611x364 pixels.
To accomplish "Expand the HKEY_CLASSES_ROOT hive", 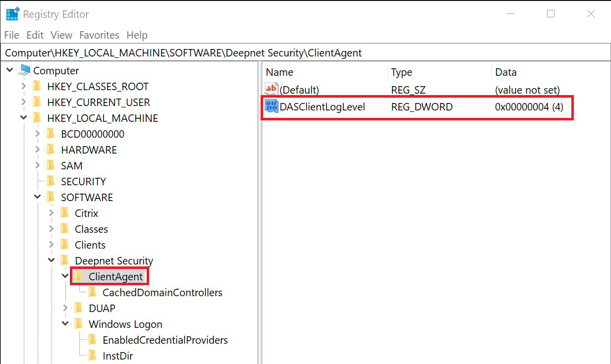I will [24, 87].
